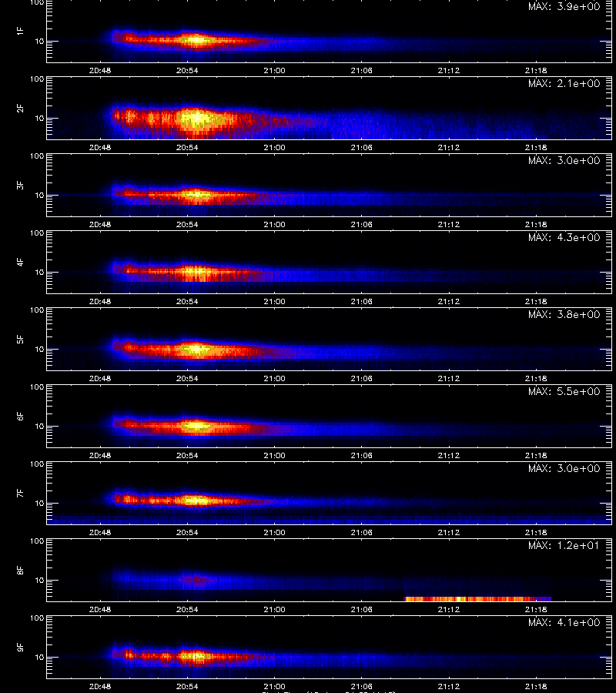Screen dimensions: 616x693
Task: Select the 21:18 time label below 3F panel
Action: pyautogui.click(x=536, y=224)
